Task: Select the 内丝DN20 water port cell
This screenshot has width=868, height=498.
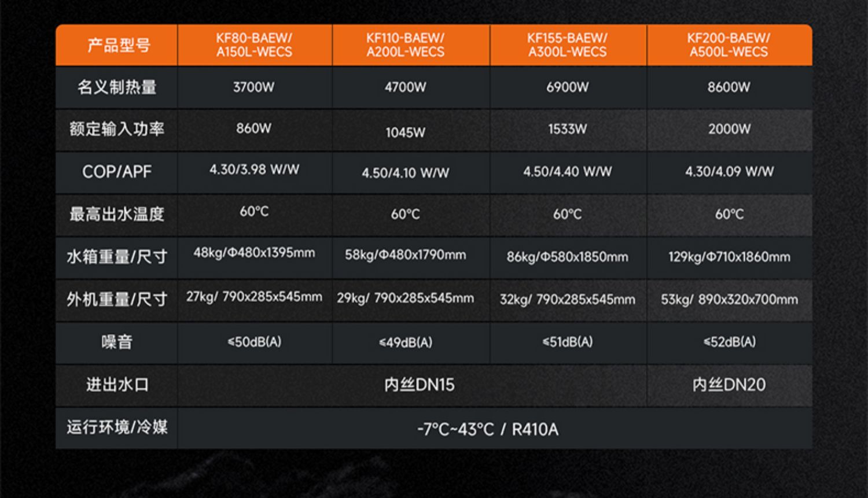Action: (729, 385)
